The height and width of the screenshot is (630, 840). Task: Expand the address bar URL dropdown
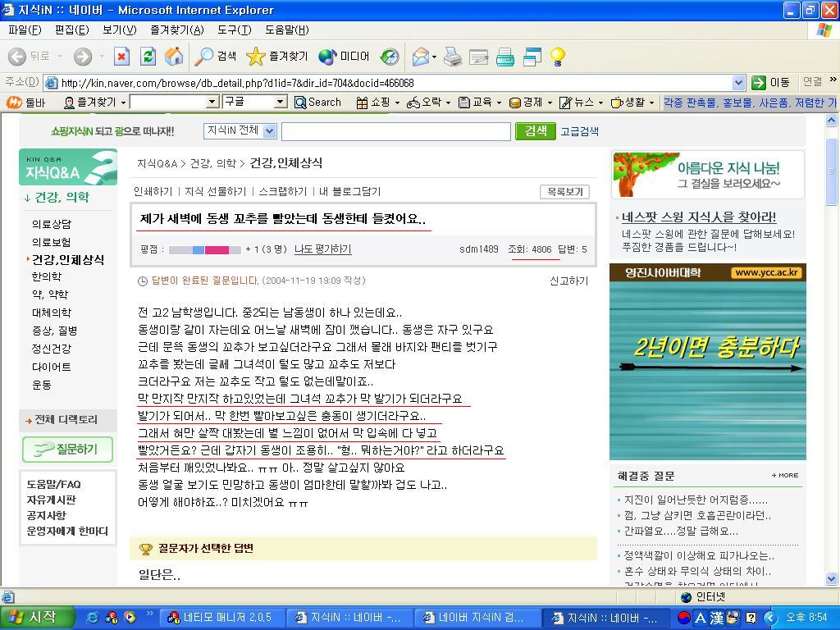tap(737, 83)
